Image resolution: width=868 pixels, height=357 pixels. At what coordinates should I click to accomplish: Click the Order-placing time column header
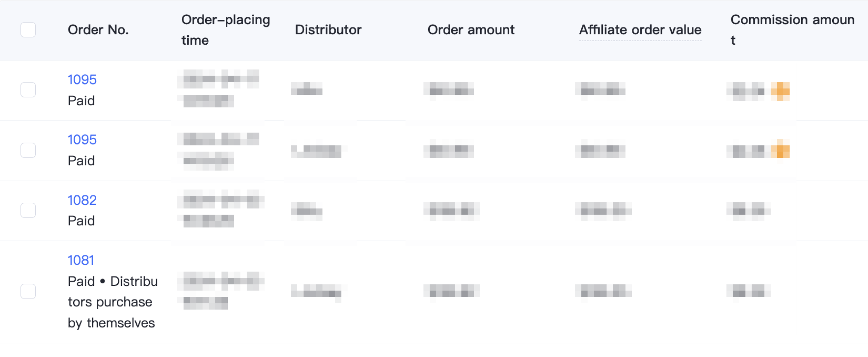pyautogui.click(x=226, y=30)
